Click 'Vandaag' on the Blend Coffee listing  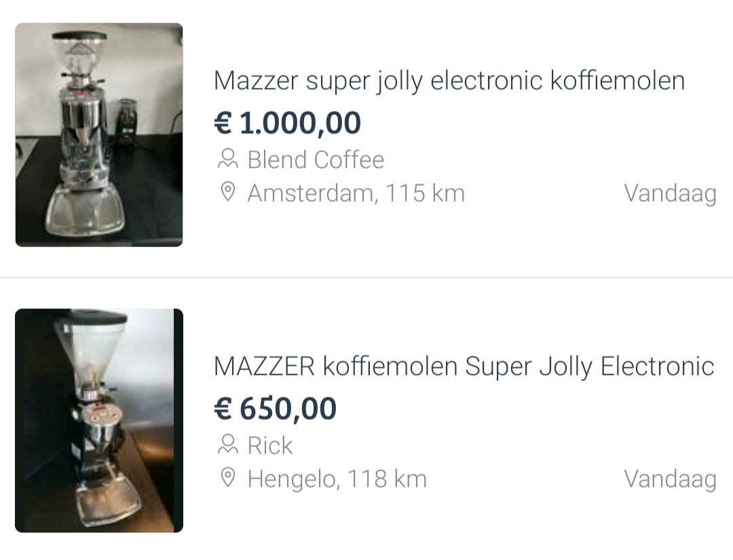[x=670, y=193]
